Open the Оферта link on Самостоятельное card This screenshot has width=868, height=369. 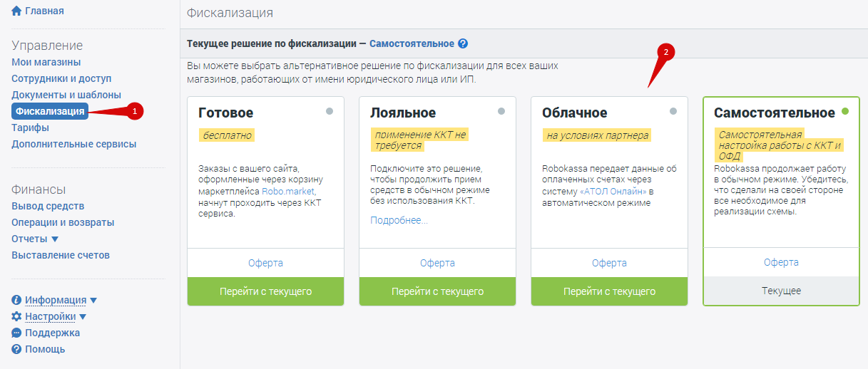pyautogui.click(x=781, y=262)
